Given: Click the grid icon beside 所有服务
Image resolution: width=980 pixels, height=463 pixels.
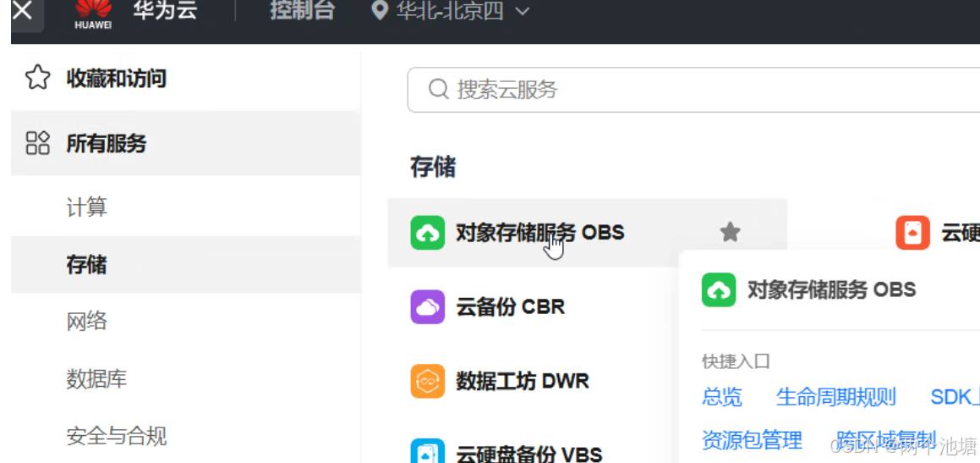Looking at the screenshot, I should point(37,143).
